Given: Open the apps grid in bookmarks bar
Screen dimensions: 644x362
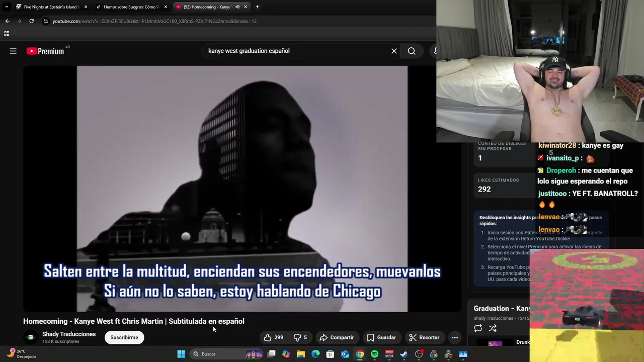Looking at the screenshot, I should tap(7, 34).
